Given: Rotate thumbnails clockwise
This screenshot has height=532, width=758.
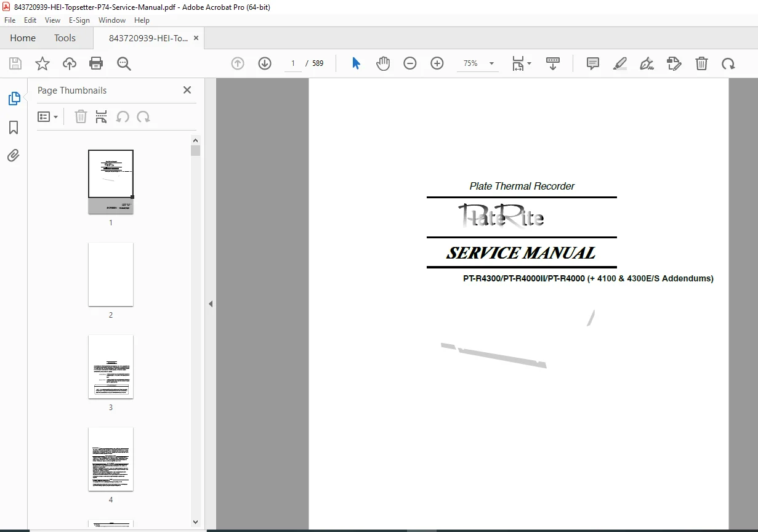Looking at the screenshot, I should (x=143, y=117).
